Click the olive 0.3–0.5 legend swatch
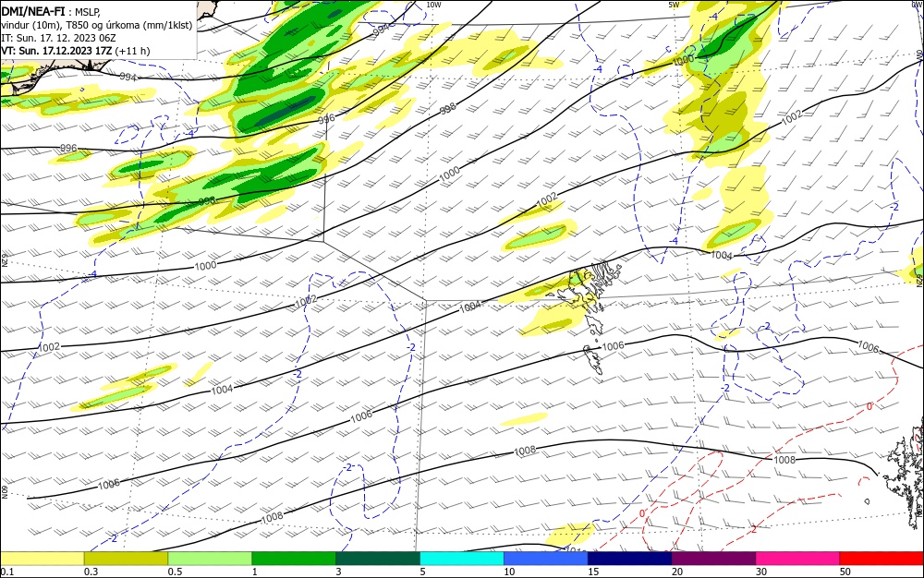924x578 pixels. click(126, 559)
